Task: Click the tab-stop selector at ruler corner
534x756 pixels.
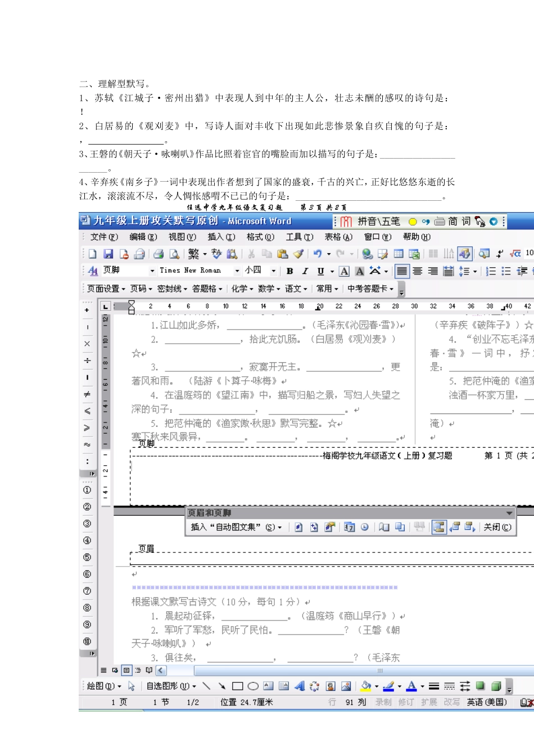Action: 105,306
